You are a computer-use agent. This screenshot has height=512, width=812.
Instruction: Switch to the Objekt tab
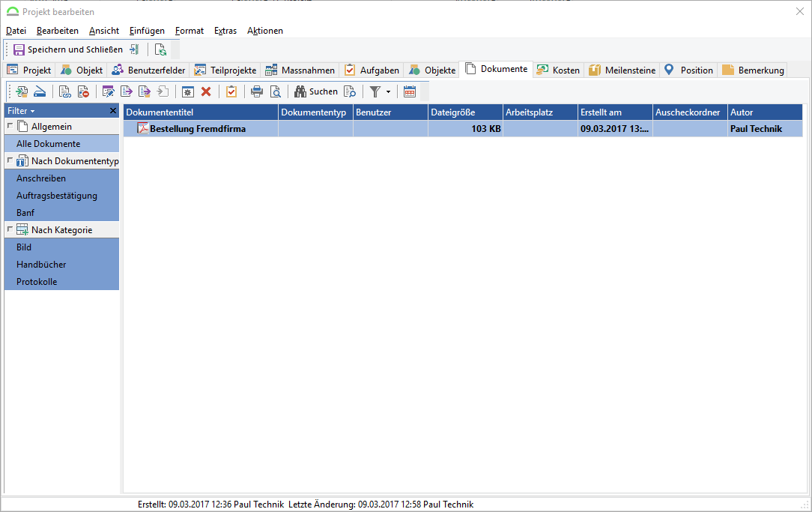pos(82,70)
